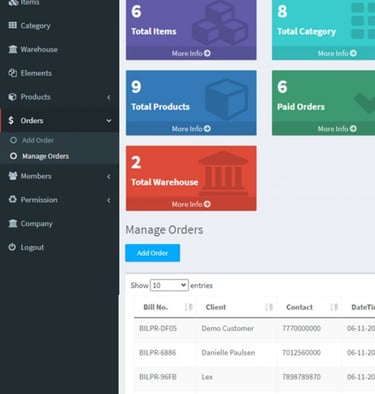Click the Elements icon in sidebar
Screen dimensions: 375x394
12,73
